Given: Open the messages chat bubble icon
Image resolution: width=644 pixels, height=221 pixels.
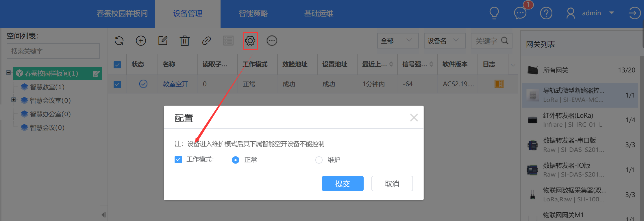Looking at the screenshot, I should pos(520,13).
